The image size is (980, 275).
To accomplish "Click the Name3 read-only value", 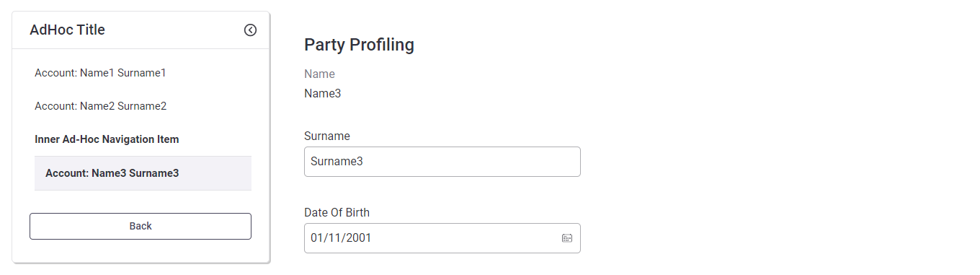I will click(x=322, y=93).
